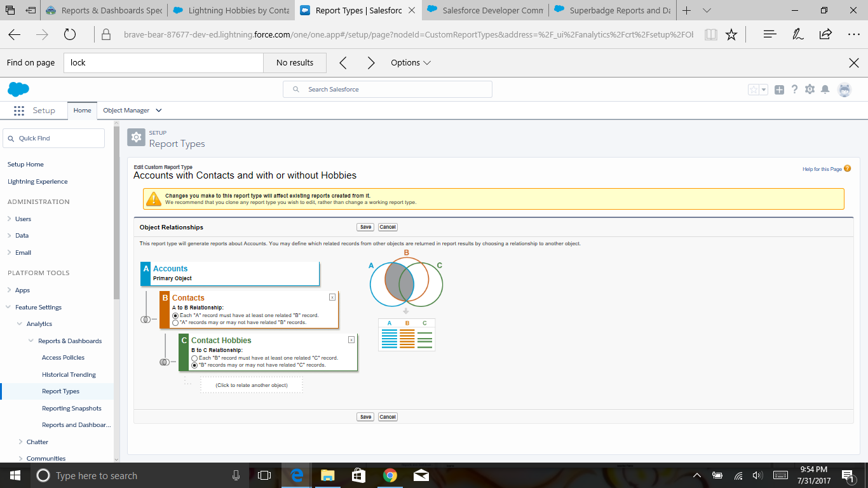This screenshot has width=868, height=488.
Task: Open the Help for this Page link
Action: pos(822,169)
